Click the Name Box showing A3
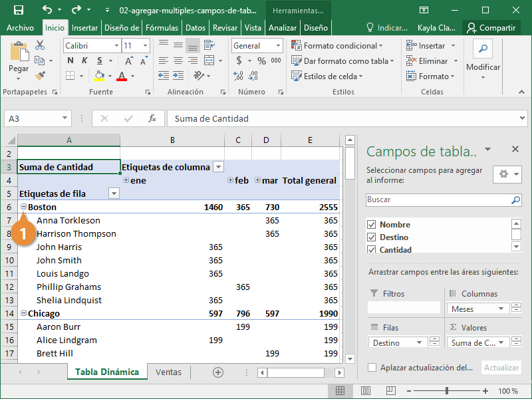Image resolution: width=532 pixels, height=399 pixels. point(38,118)
